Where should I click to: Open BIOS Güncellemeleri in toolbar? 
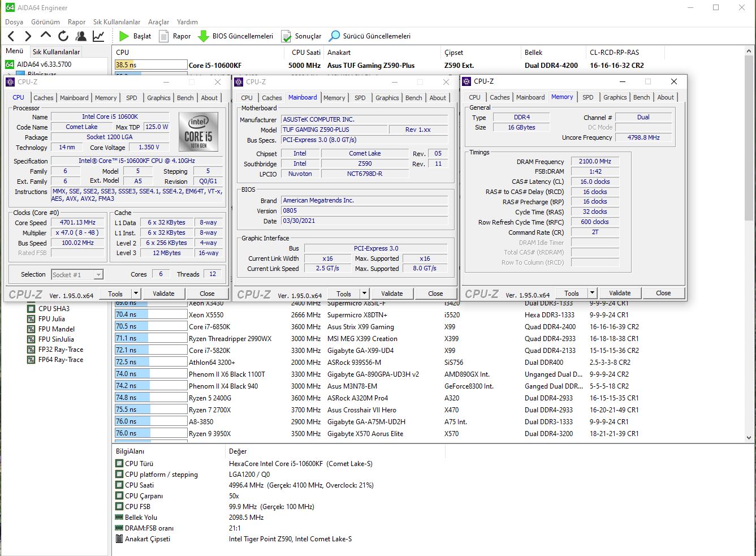coord(235,36)
